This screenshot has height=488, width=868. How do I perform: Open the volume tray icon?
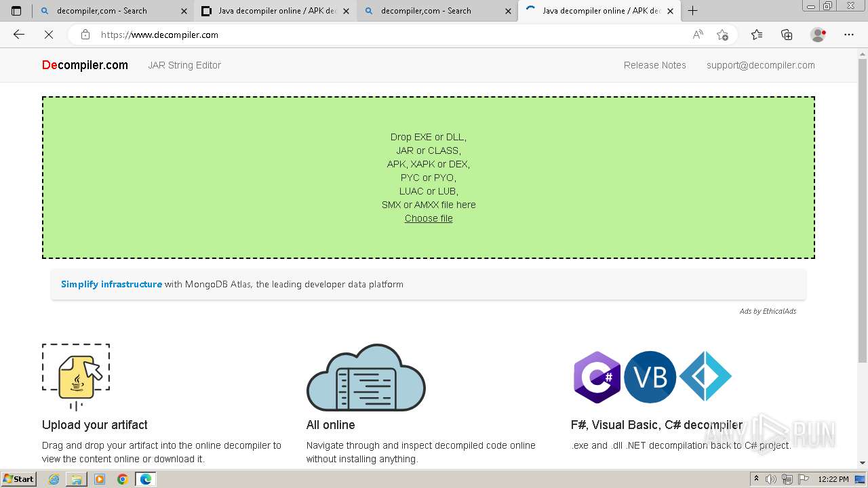[x=771, y=479]
